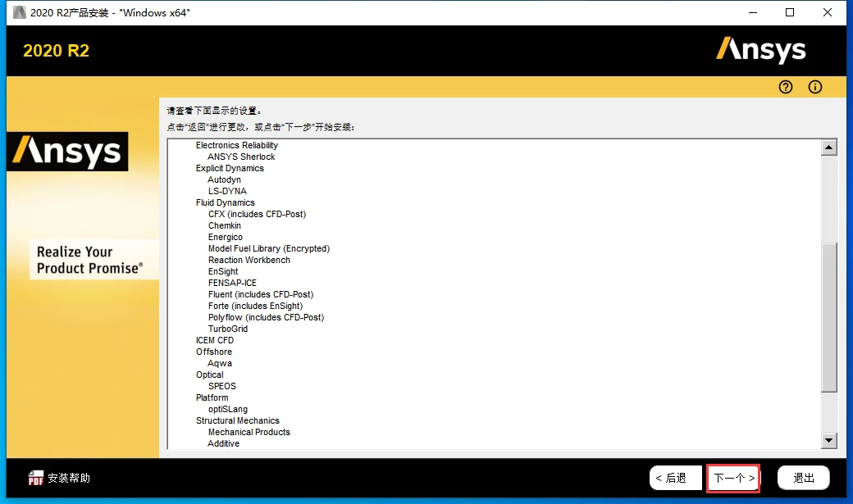Select the Chemkin entry
853x504 pixels.
(x=224, y=225)
